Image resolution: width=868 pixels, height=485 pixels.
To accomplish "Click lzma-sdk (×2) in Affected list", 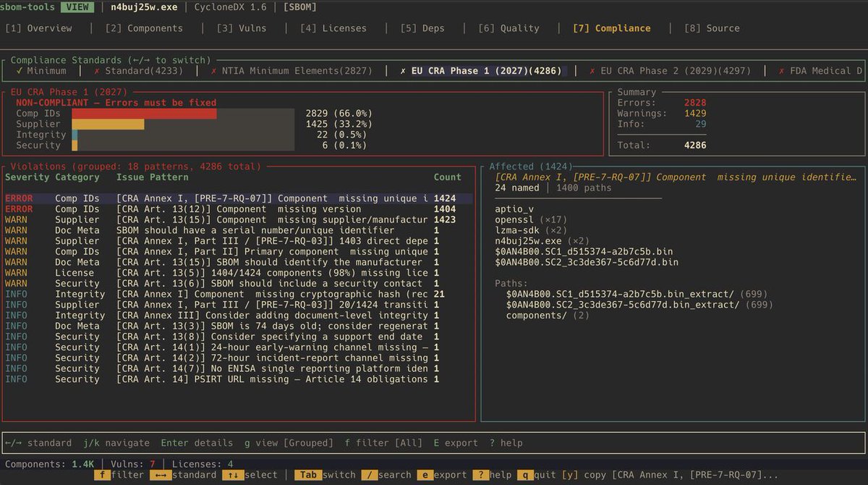I will [531, 230].
